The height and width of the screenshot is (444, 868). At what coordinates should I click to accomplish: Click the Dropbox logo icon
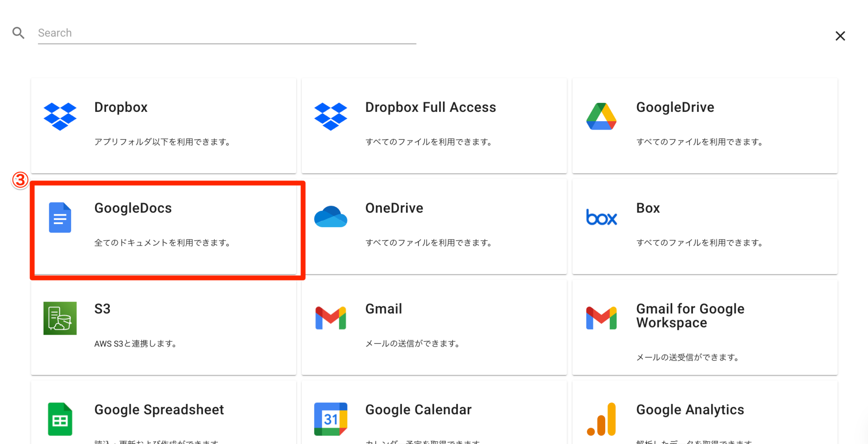pyautogui.click(x=60, y=117)
